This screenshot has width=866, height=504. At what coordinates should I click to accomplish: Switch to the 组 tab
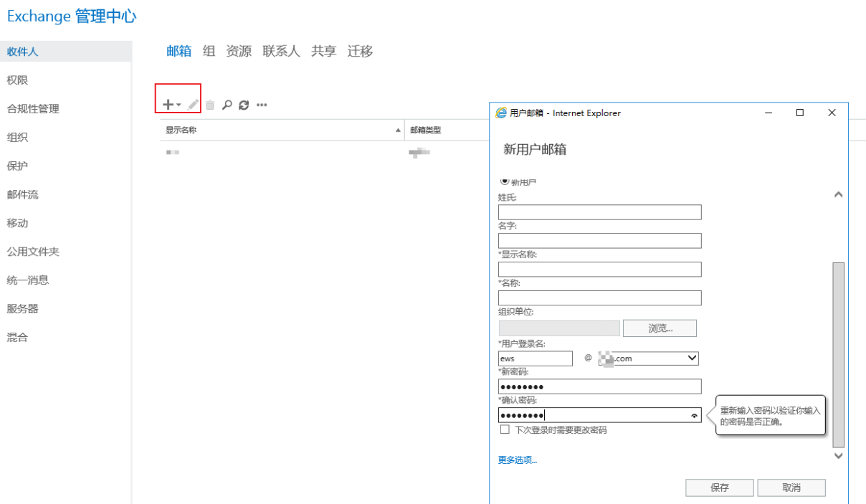click(x=209, y=51)
